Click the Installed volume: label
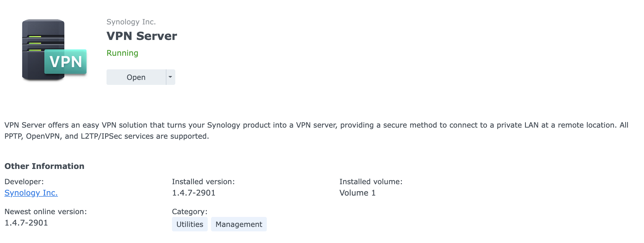The width and height of the screenshot is (644, 243). point(371,182)
